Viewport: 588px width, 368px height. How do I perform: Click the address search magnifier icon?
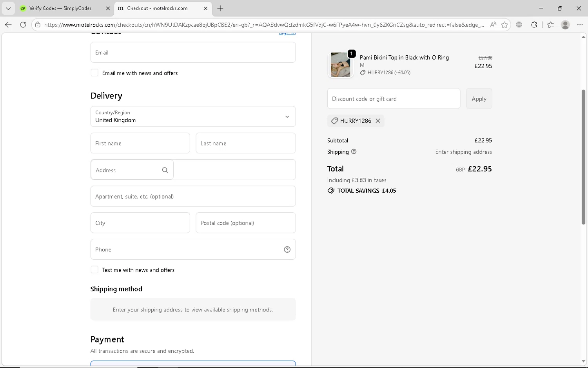[165, 170]
